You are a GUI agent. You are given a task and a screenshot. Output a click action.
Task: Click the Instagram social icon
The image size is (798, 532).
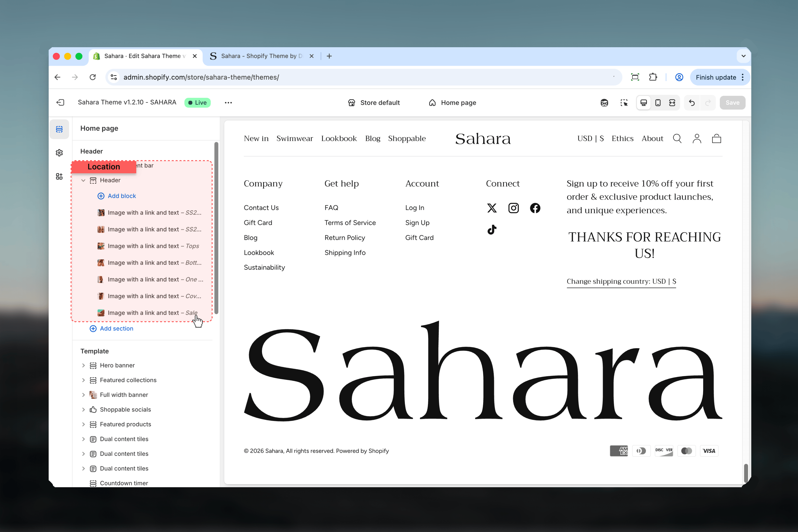(x=513, y=208)
